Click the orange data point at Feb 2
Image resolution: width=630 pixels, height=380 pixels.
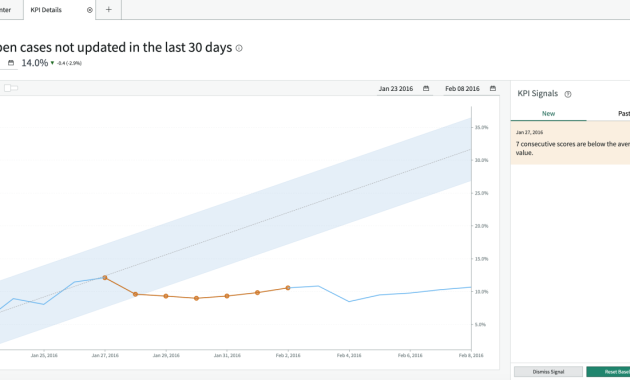[x=288, y=288]
